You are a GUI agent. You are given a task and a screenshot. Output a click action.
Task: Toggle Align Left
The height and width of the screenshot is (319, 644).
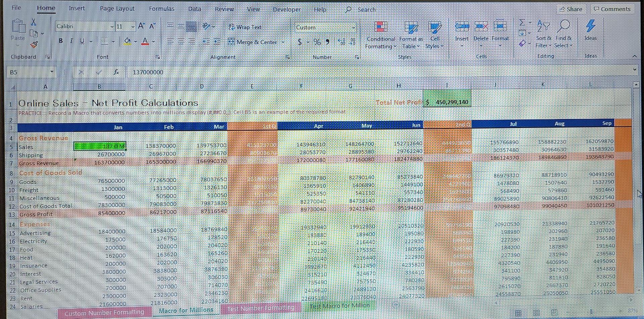[170, 42]
